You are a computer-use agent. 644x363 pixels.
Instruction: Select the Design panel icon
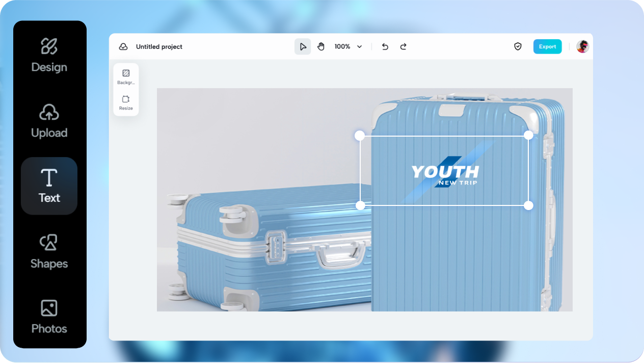coord(49,46)
